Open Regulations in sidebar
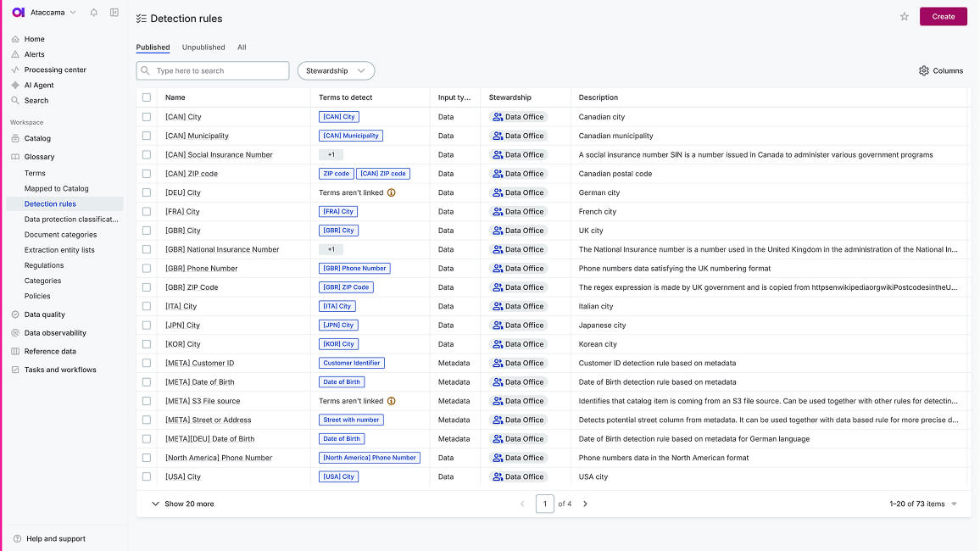This screenshot has width=980, height=551. coord(44,265)
